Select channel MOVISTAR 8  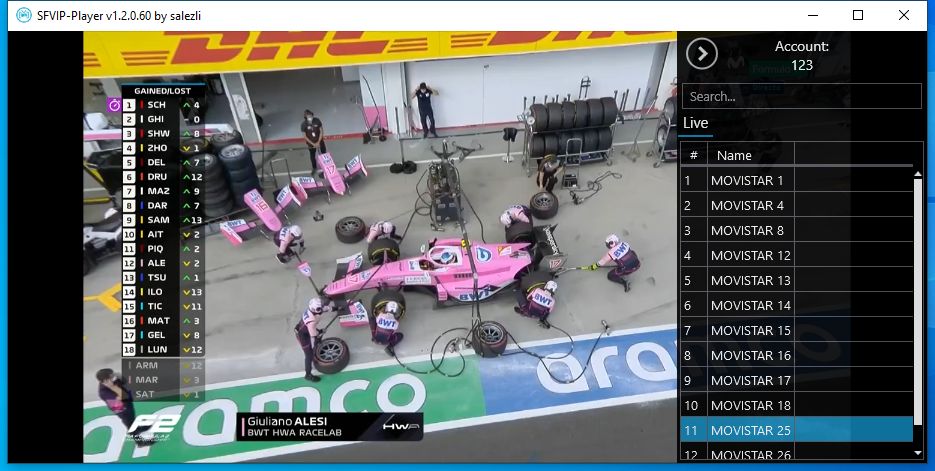(x=797, y=230)
